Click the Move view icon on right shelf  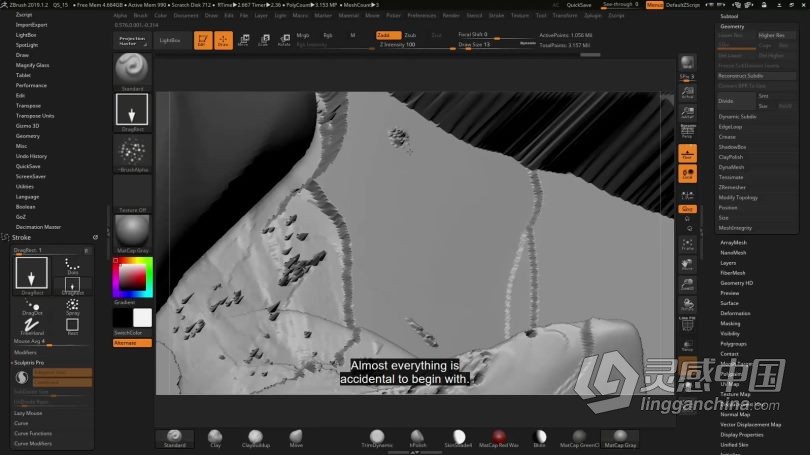[687, 264]
